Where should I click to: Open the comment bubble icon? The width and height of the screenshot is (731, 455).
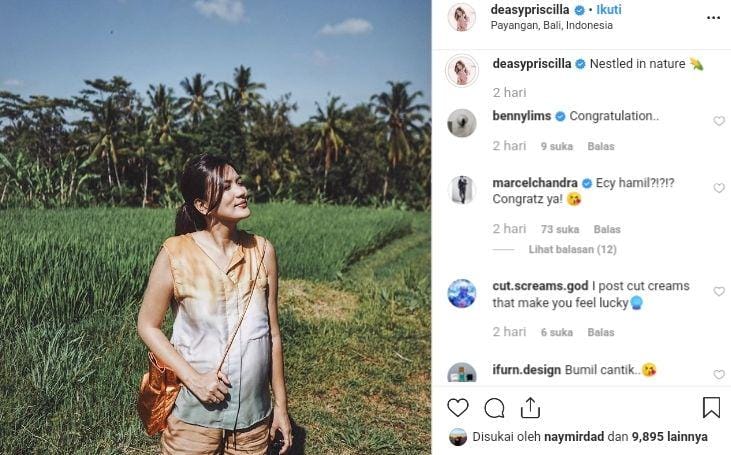(494, 408)
